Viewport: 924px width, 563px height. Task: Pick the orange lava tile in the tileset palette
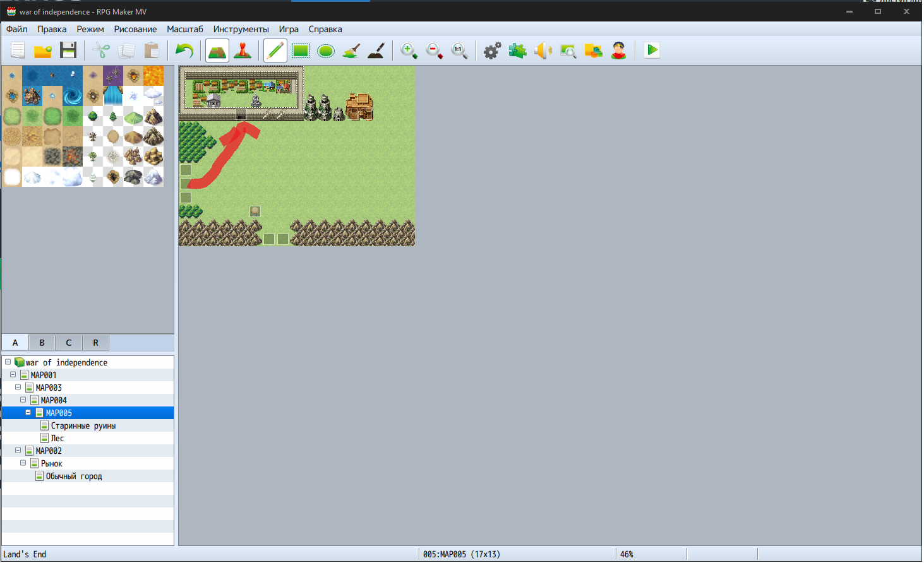[153, 76]
